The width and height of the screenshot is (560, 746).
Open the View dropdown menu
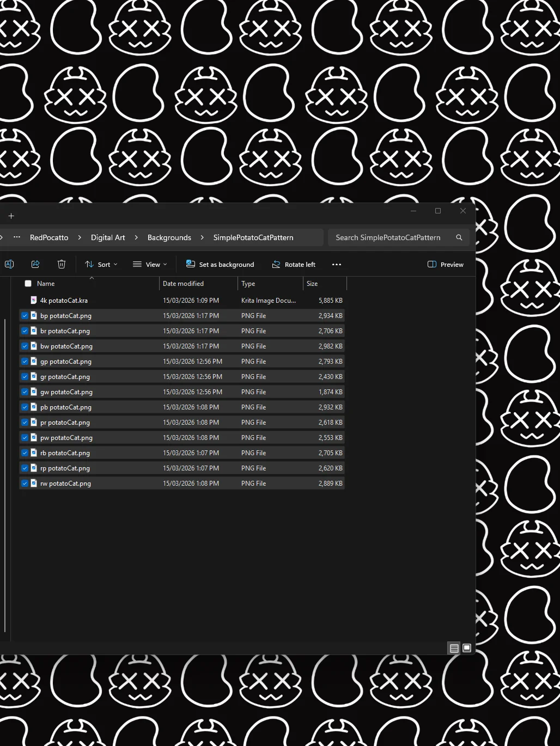coord(150,265)
